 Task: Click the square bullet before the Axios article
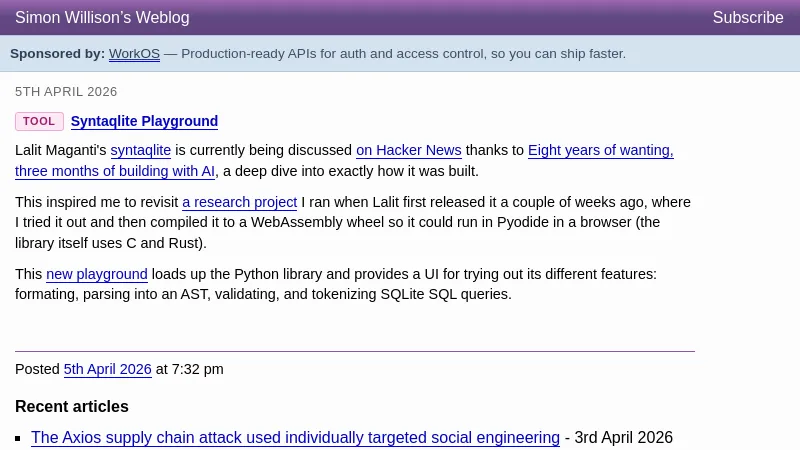(x=19, y=438)
